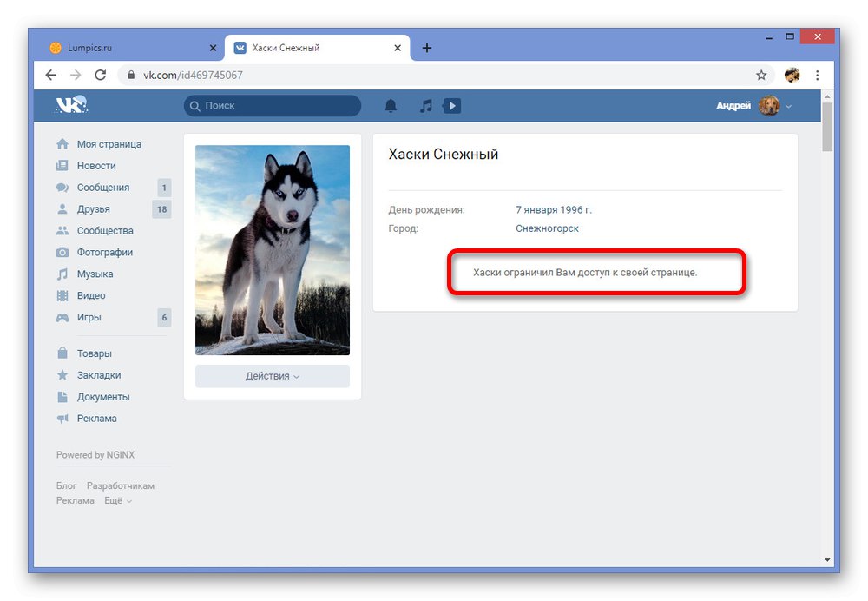Open the Блог footer link
868x601 pixels.
pyautogui.click(x=66, y=485)
